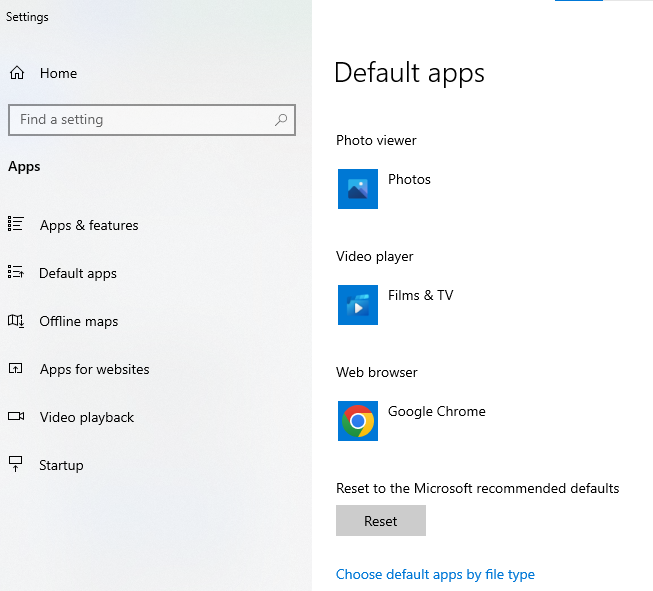Click the Default apps page heading

click(409, 73)
